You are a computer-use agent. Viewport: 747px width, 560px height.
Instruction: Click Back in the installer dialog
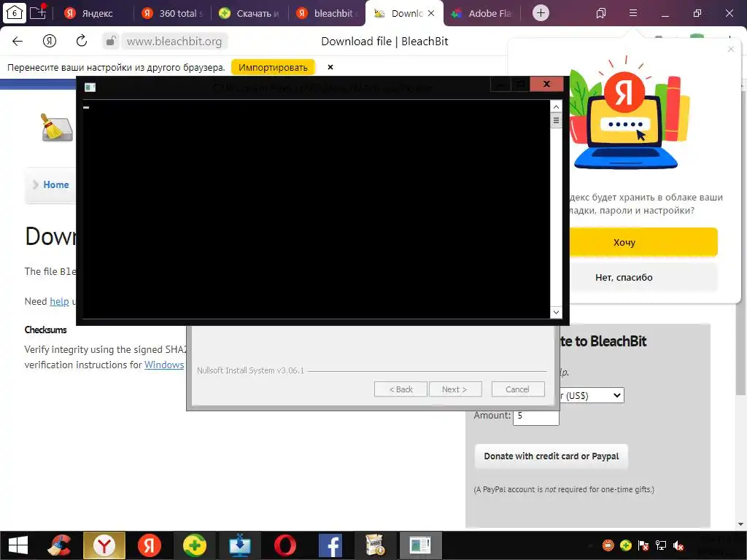(x=400, y=389)
